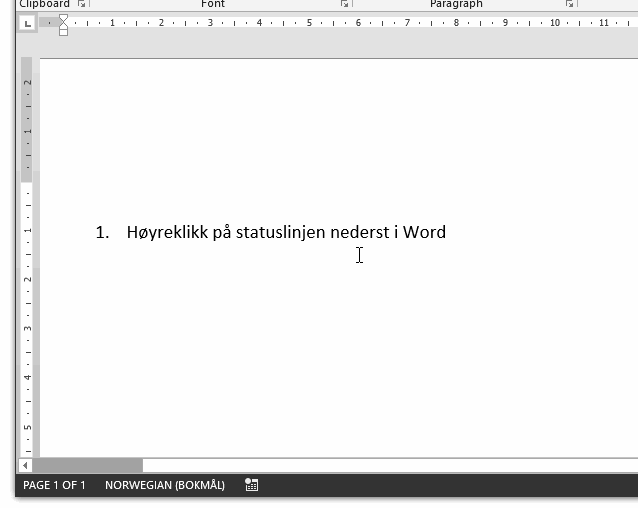Screen dimensions: 638x508
Task: Open the Paragraph dialog launcher
Action: click(x=569, y=4)
